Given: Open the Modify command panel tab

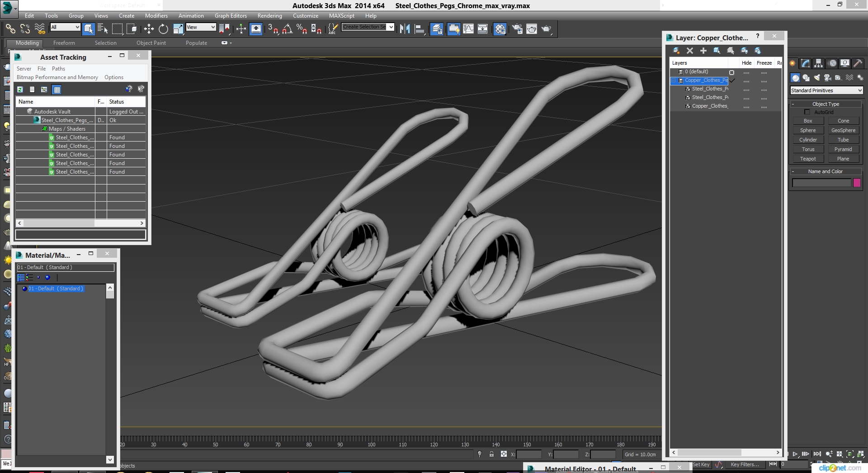Looking at the screenshot, I should (x=806, y=63).
